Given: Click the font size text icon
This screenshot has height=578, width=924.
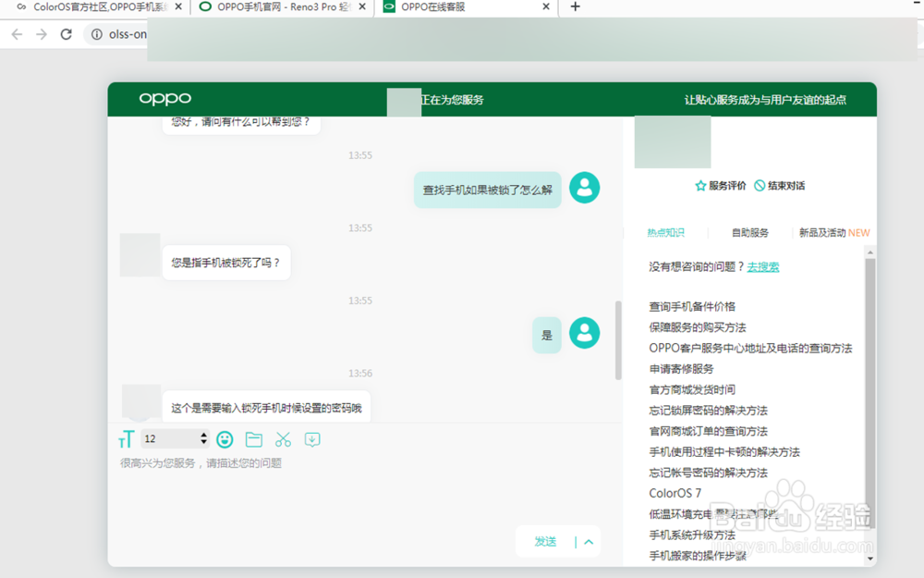Looking at the screenshot, I should pyautogui.click(x=126, y=439).
